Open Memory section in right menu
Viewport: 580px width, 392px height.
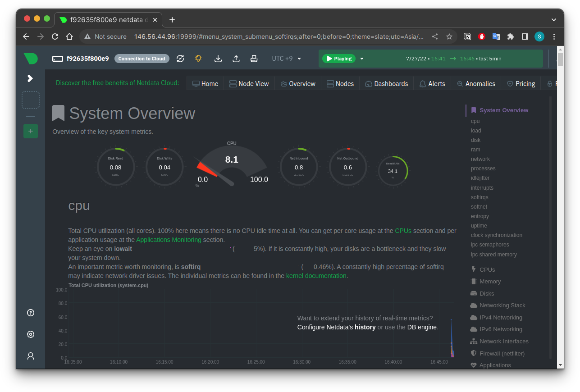tap(490, 282)
